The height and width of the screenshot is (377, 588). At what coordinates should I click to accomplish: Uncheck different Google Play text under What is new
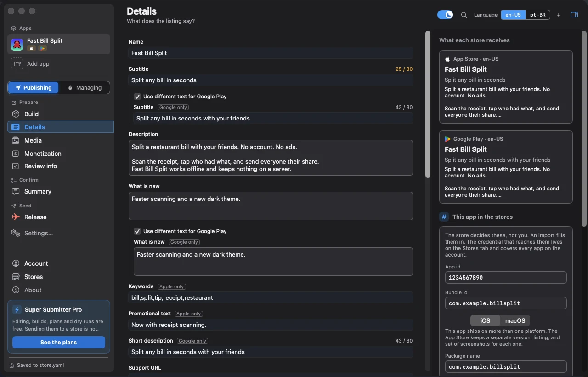click(x=137, y=231)
